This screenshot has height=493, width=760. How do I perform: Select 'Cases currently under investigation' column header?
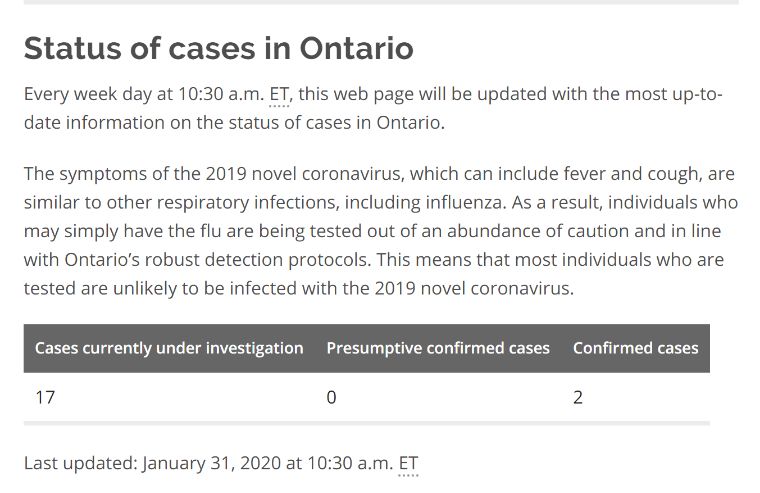pyautogui.click(x=169, y=348)
